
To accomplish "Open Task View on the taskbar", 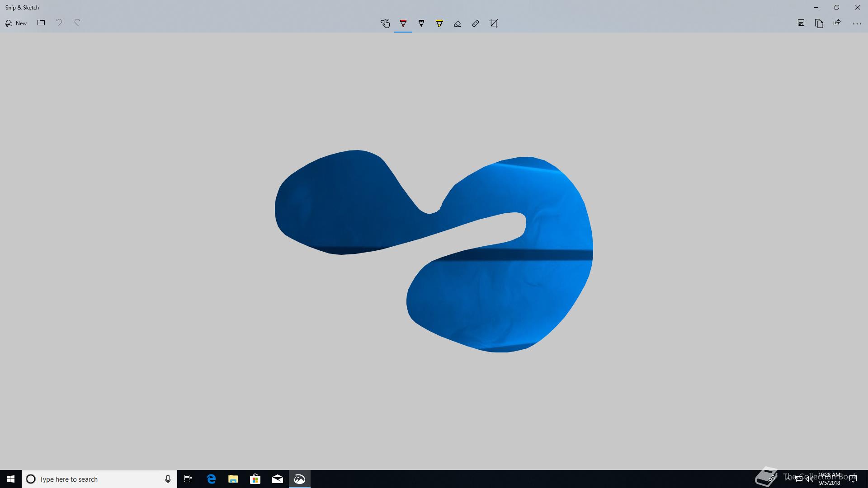I will (x=188, y=479).
